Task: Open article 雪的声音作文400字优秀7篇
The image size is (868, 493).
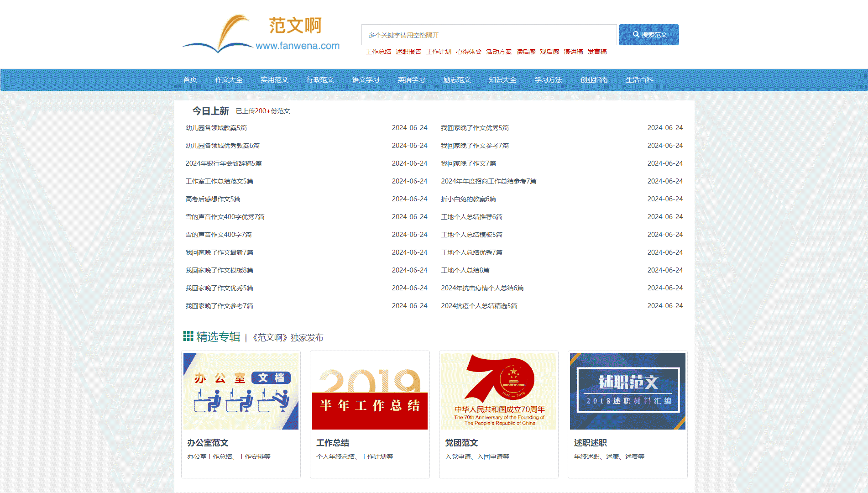Action: 225,217
